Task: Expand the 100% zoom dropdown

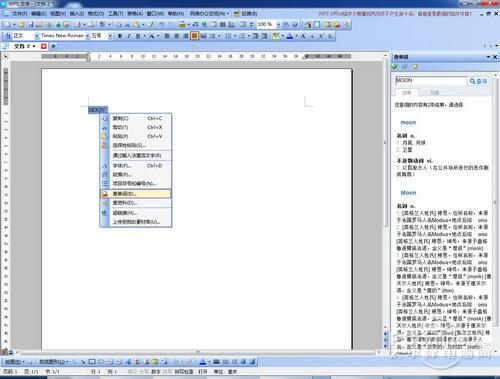Action: [278, 24]
